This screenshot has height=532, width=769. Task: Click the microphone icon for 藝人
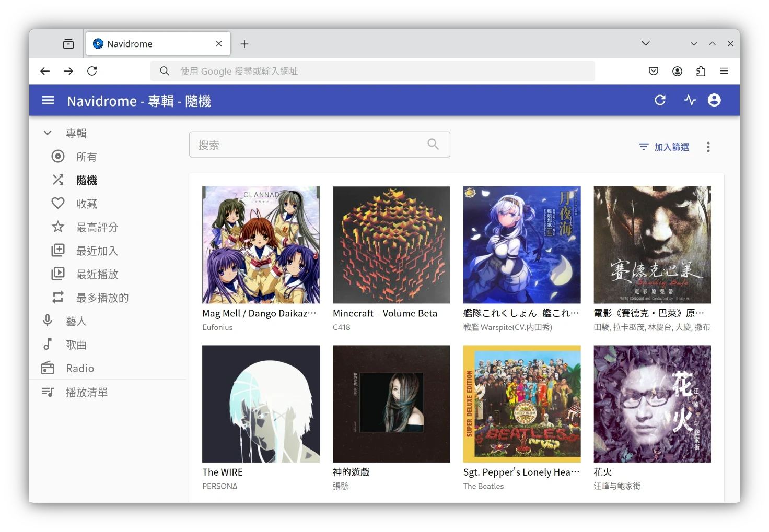pos(48,321)
